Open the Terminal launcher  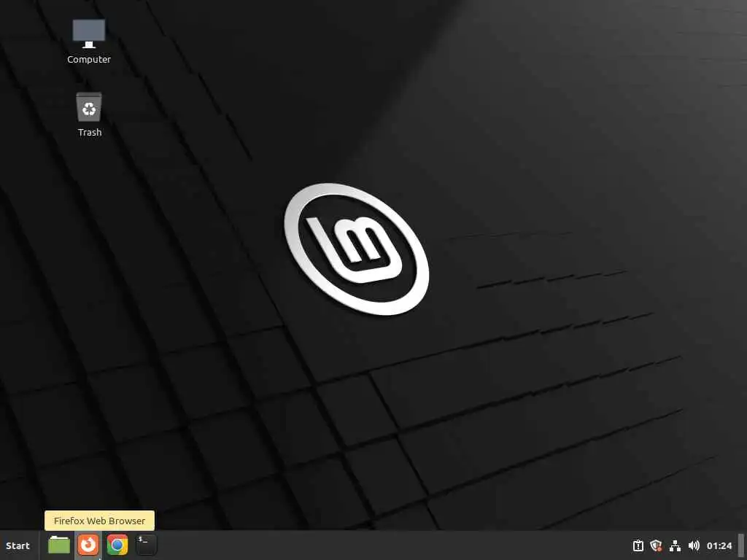click(146, 545)
